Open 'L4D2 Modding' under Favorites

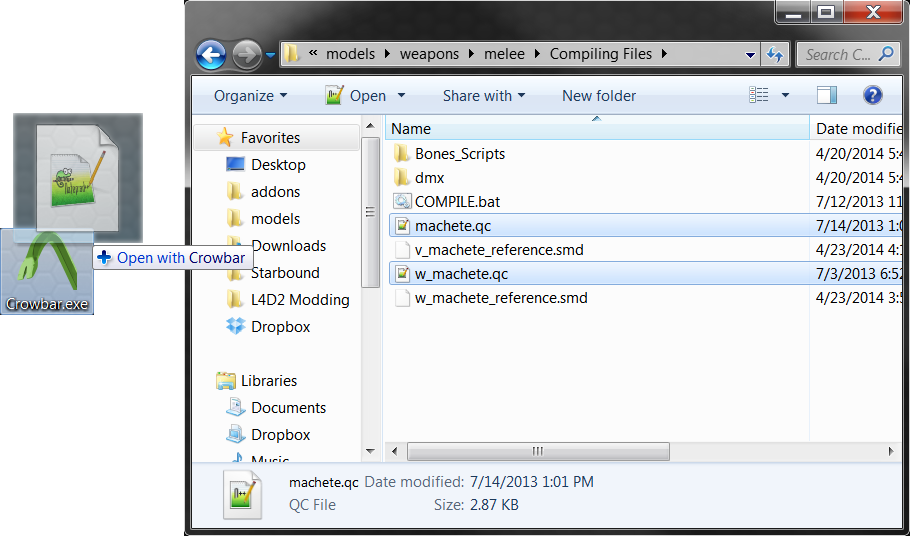(x=300, y=300)
